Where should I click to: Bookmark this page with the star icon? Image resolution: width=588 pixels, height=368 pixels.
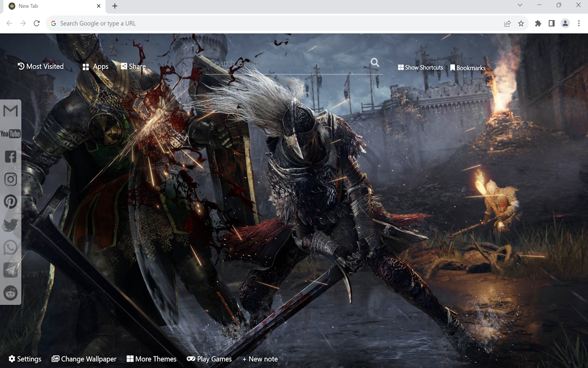pyautogui.click(x=521, y=23)
